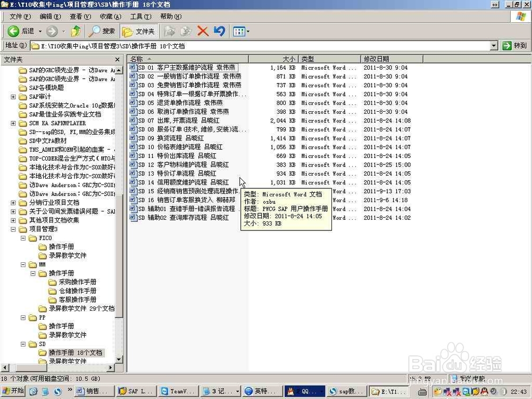Click the Forward arrow button

[52, 31]
